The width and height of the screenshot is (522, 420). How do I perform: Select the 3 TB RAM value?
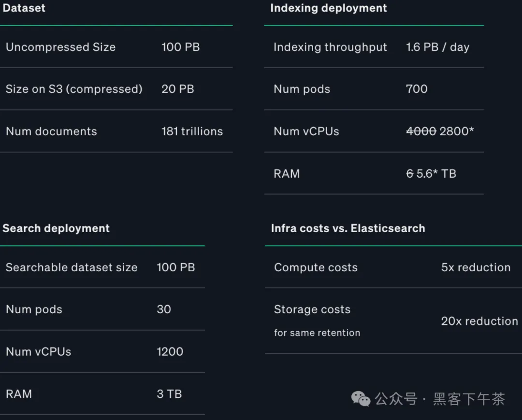click(x=169, y=394)
